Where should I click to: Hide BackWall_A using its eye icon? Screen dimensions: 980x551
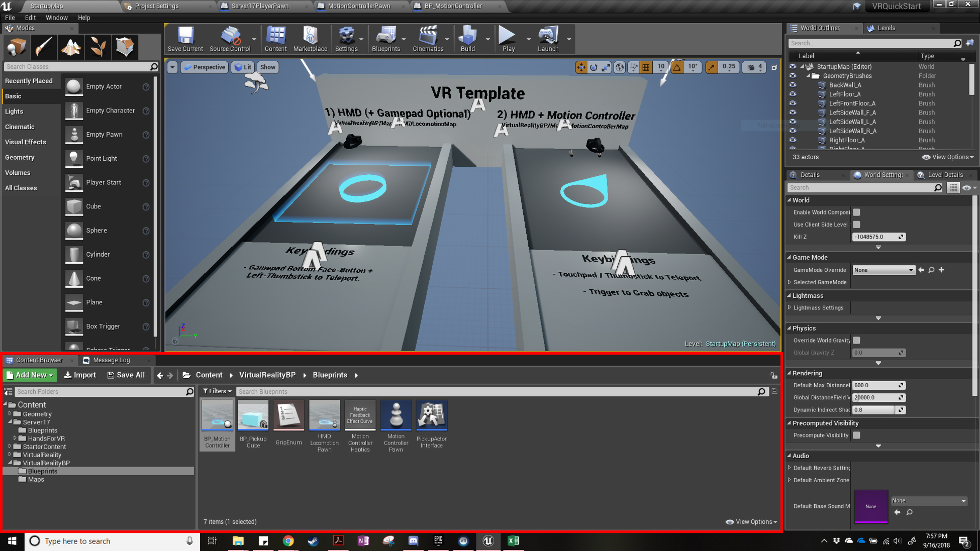pyautogui.click(x=793, y=85)
